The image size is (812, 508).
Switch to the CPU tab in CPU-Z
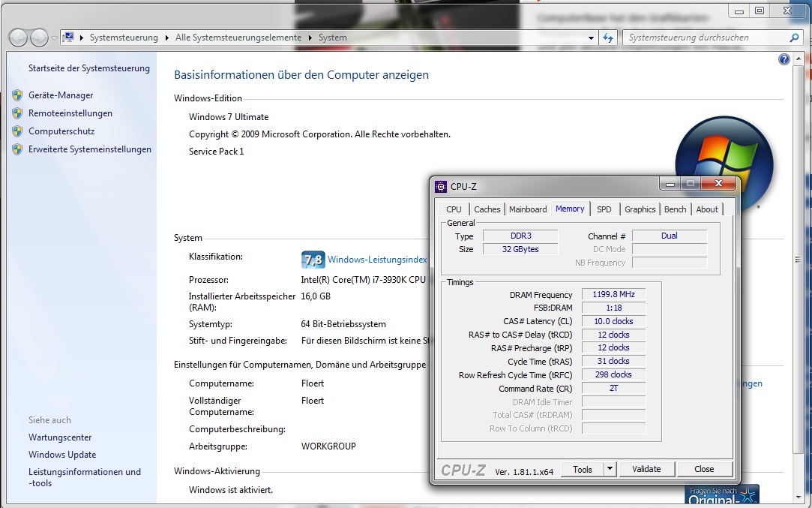[454, 209]
